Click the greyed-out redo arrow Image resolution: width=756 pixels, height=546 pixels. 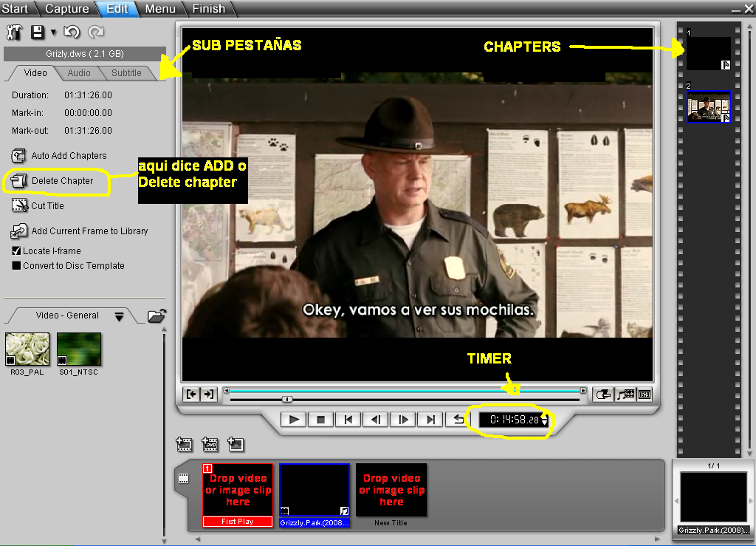click(x=96, y=33)
